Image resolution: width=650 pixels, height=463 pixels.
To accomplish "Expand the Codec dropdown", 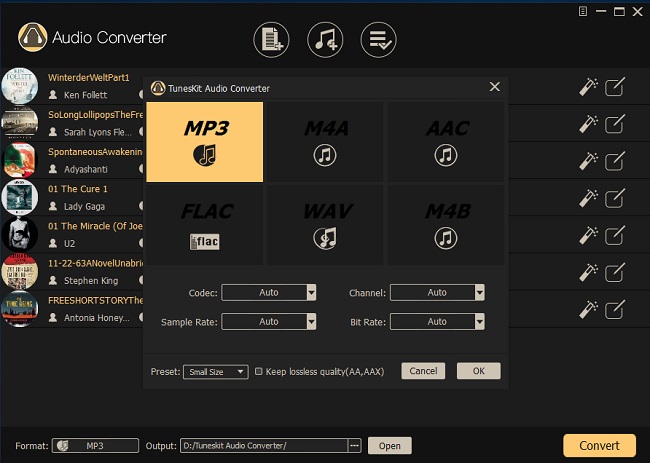I will click(x=311, y=293).
